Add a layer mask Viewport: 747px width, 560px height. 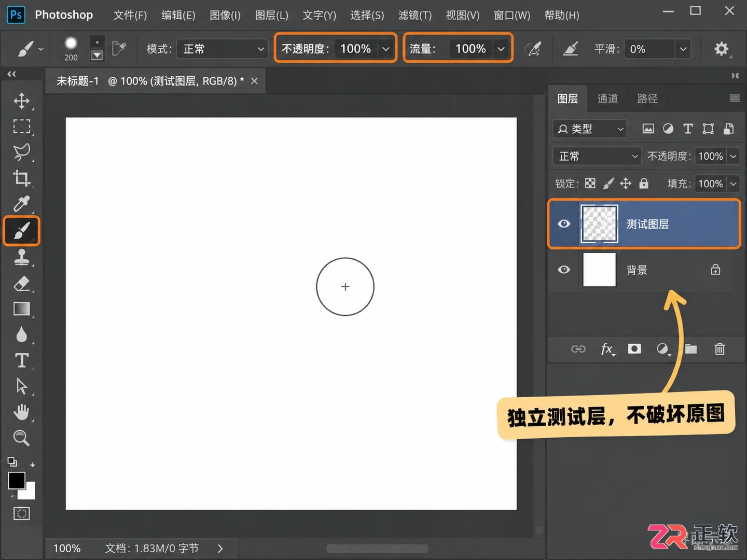pyautogui.click(x=634, y=349)
